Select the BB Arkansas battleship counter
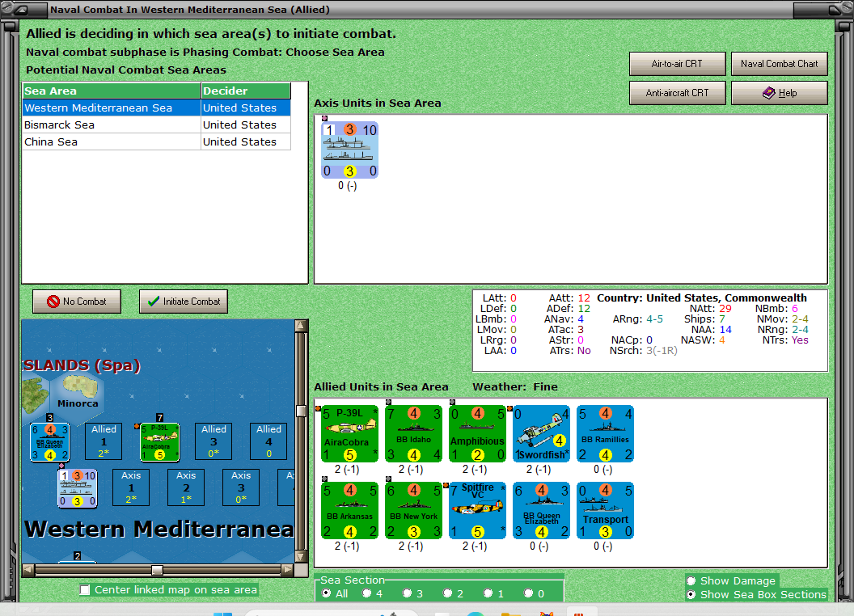The height and width of the screenshot is (616, 854). click(349, 510)
